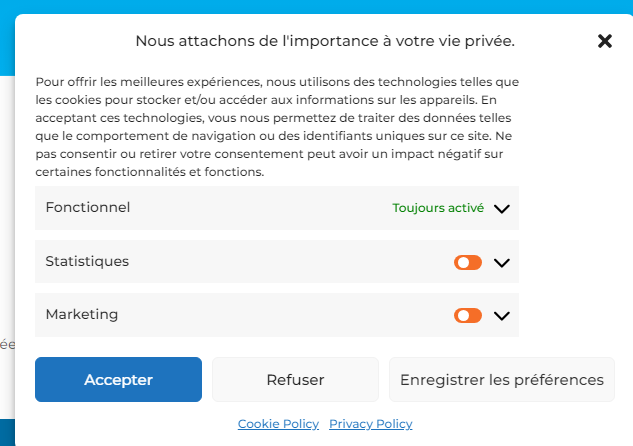Open the Privacy Policy link

click(x=371, y=424)
